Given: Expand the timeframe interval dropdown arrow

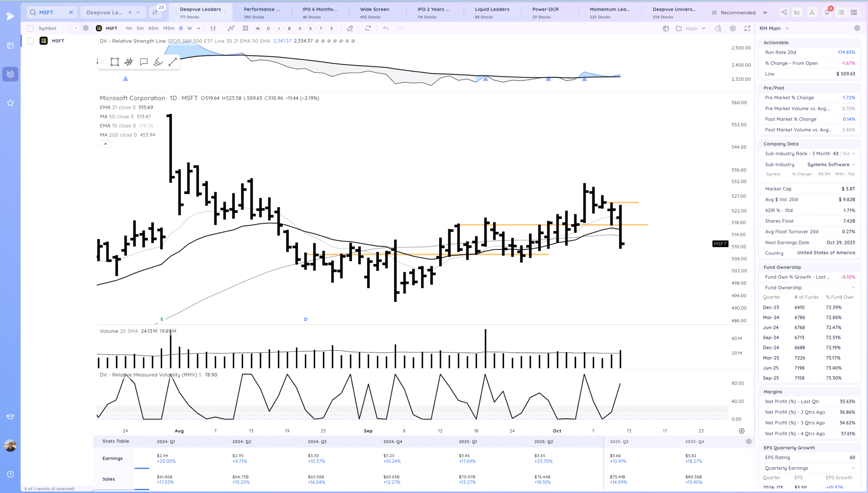Looking at the screenshot, I should pyautogui.click(x=199, y=28).
